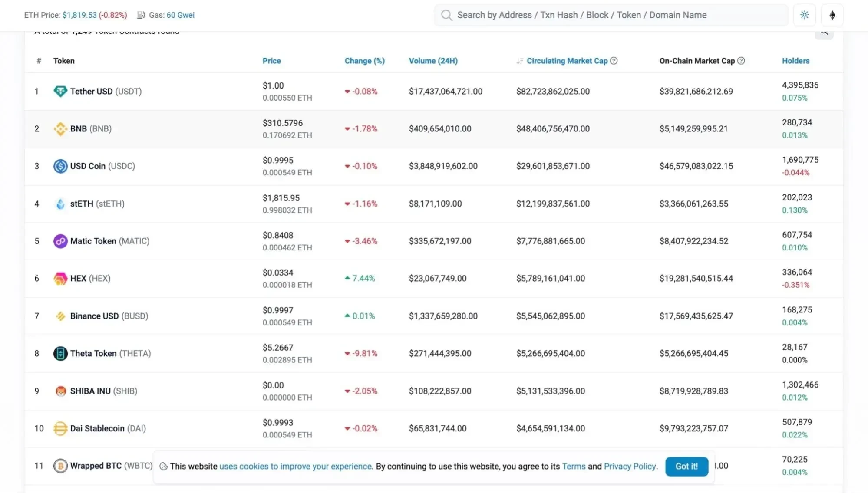Click the Wrapped BTC logo
Image resolution: width=868 pixels, height=493 pixels.
(60, 466)
